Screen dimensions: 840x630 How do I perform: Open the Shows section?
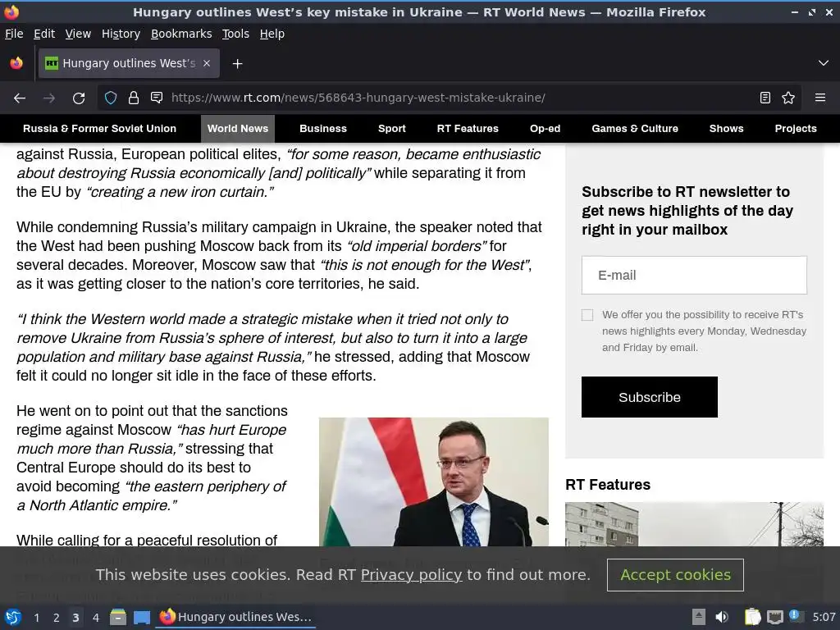727,129
